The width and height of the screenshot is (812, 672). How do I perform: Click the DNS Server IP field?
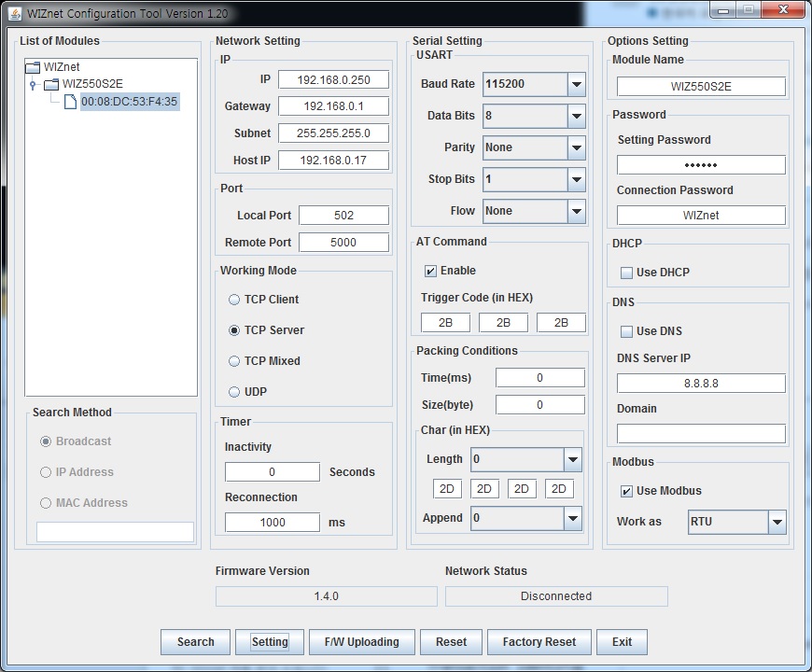click(x=701, y=384)
